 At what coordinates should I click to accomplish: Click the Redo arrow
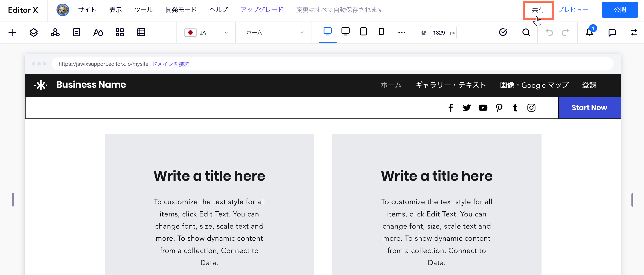[x=565, y=33]
